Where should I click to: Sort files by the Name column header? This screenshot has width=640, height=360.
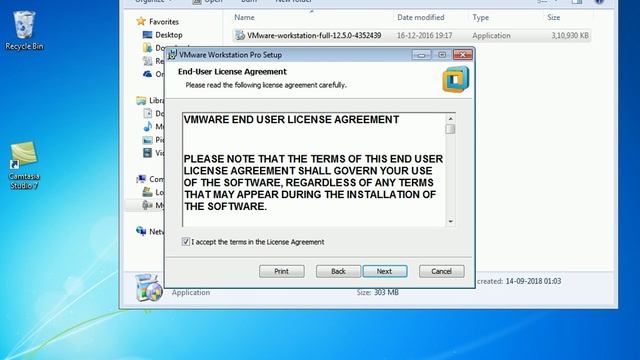pyautogui.click(x=244, y=17)
